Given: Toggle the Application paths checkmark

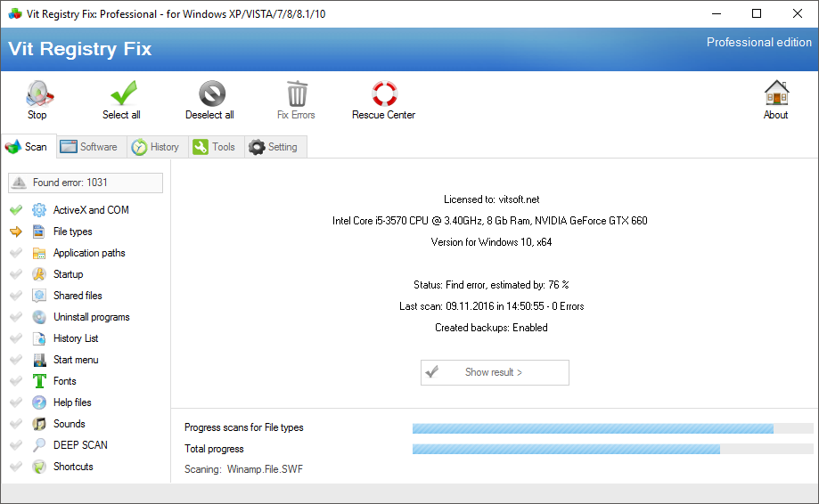Looking at the screenshot, I should point(16,253).
